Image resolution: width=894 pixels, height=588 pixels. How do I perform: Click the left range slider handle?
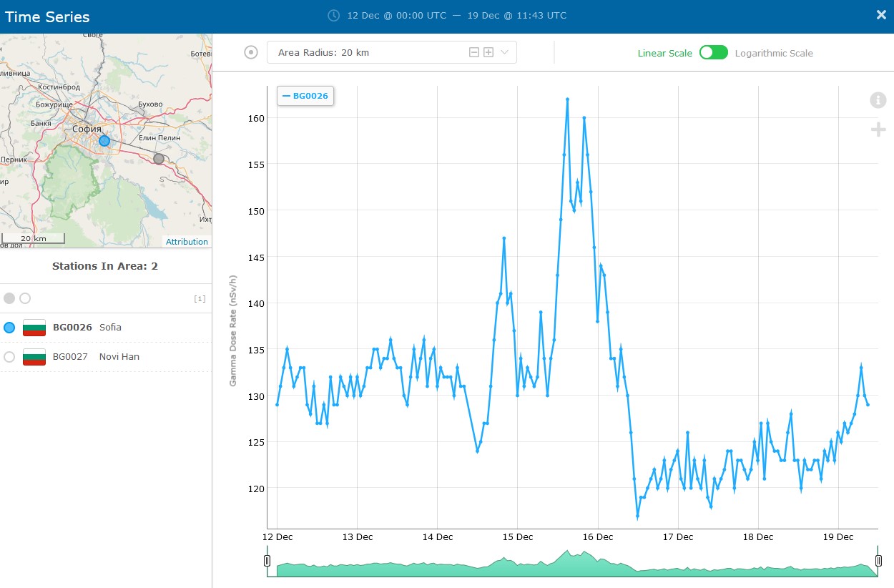[267, 561]
